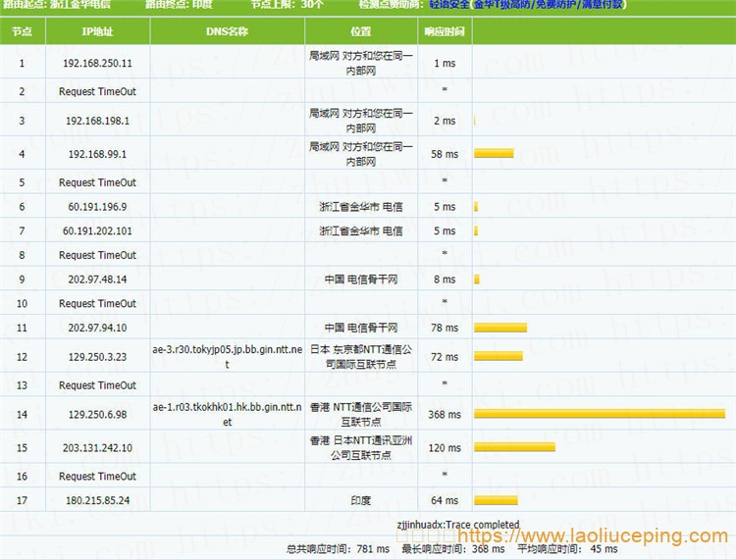Select IP address 180.215.85.24

[x=97, y=500]
